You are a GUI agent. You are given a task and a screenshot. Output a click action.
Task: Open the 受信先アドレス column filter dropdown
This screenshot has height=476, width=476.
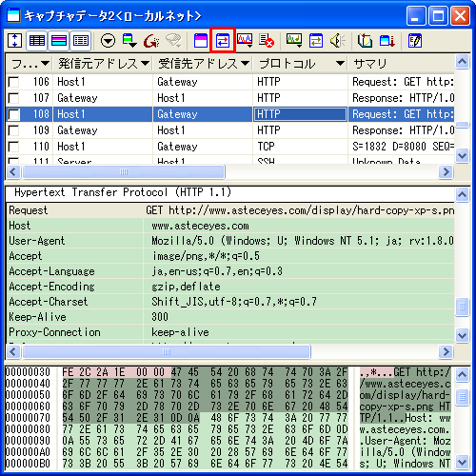click(245, 64)
